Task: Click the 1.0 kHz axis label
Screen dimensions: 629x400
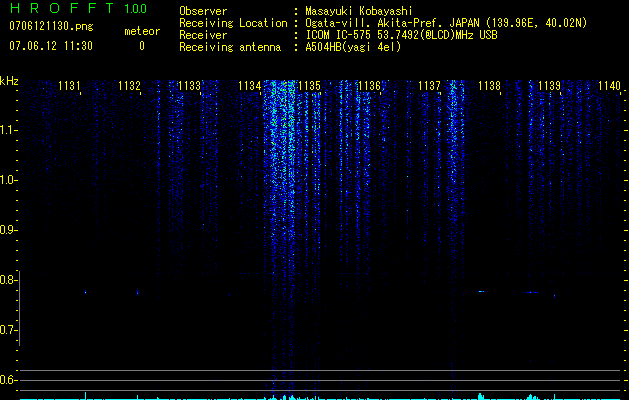Action: click(x=6, y=180)
